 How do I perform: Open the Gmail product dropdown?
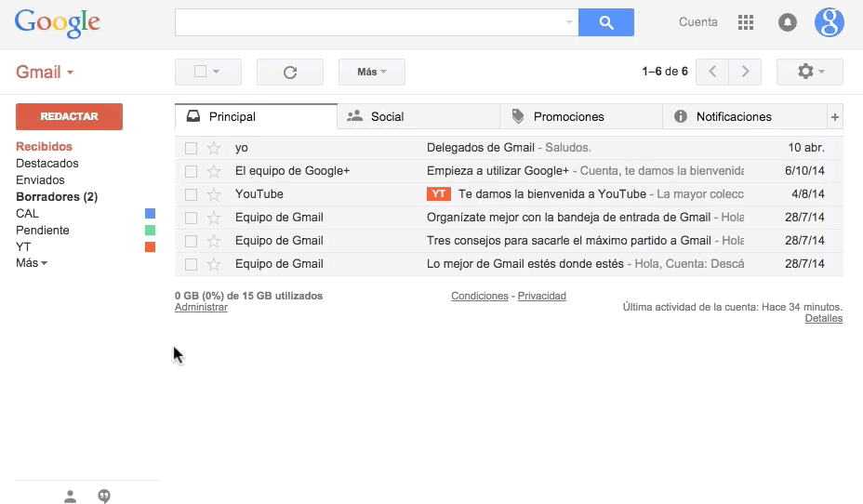coord(45,73)
